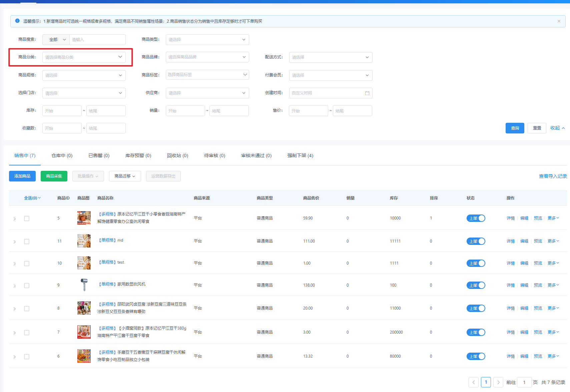Open calendar icon in 创建时间 field
This screenshot has height=392, width=570.
click(367, 93)
